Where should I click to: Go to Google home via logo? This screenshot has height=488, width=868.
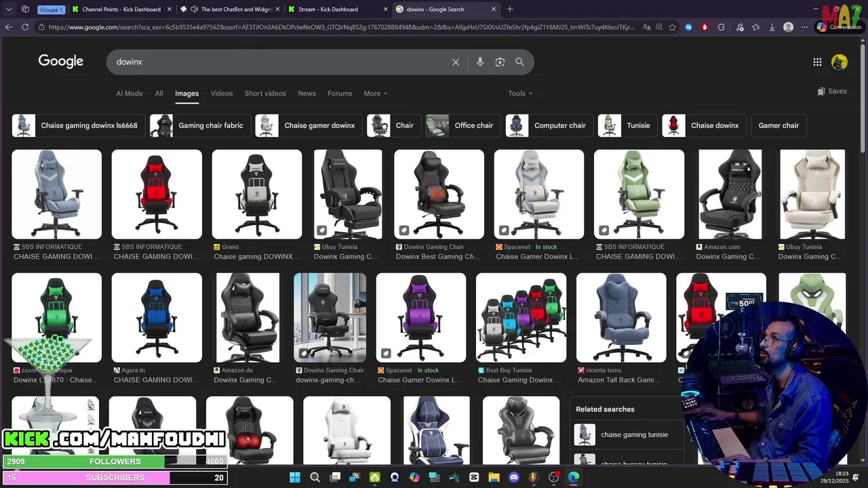click(x=60, y=61)
